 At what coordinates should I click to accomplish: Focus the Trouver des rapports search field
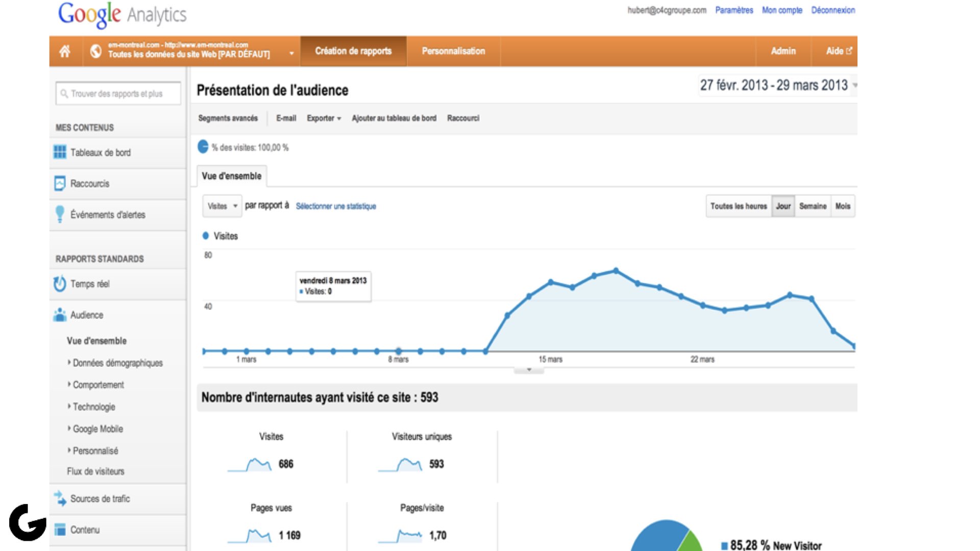pos(118,93)
